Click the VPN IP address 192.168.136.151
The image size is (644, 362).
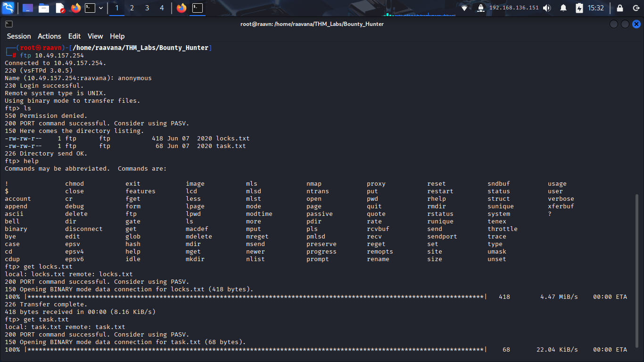[514, 8]
